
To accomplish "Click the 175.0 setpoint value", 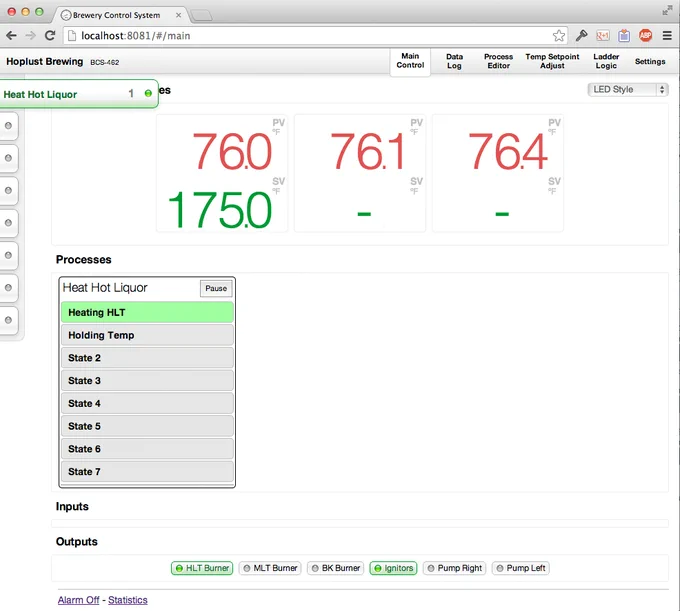I will pos(219,210).
